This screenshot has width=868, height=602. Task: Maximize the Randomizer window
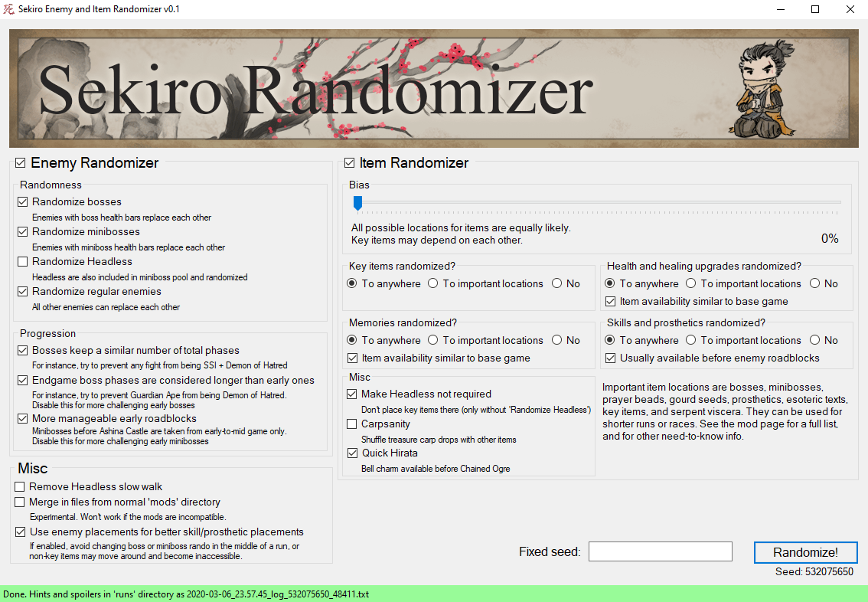815,9
